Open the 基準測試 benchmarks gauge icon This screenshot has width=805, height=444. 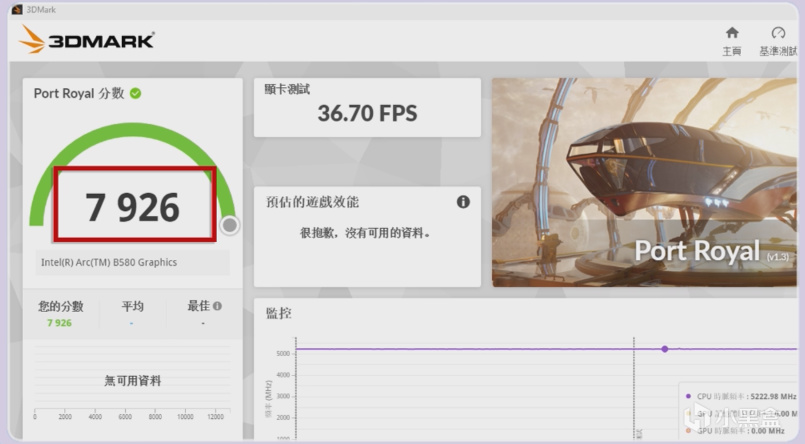(778, 33)
